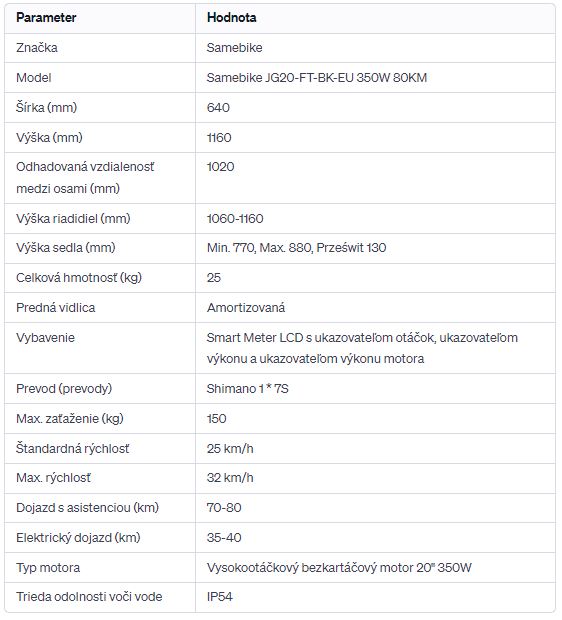This screenshot has width=562, height=620.
Task: Select the Typ motora value text
Action: (339, 568)
